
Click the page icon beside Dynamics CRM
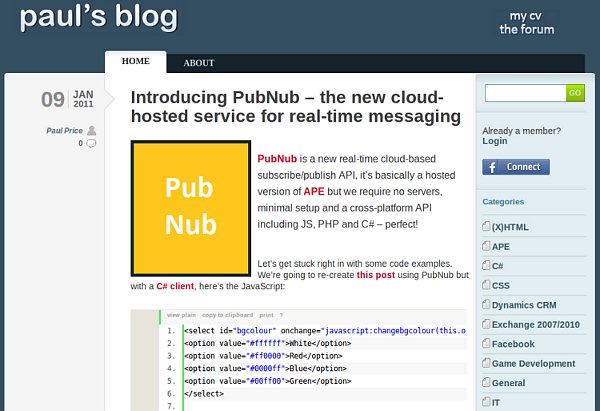(486, 304)
